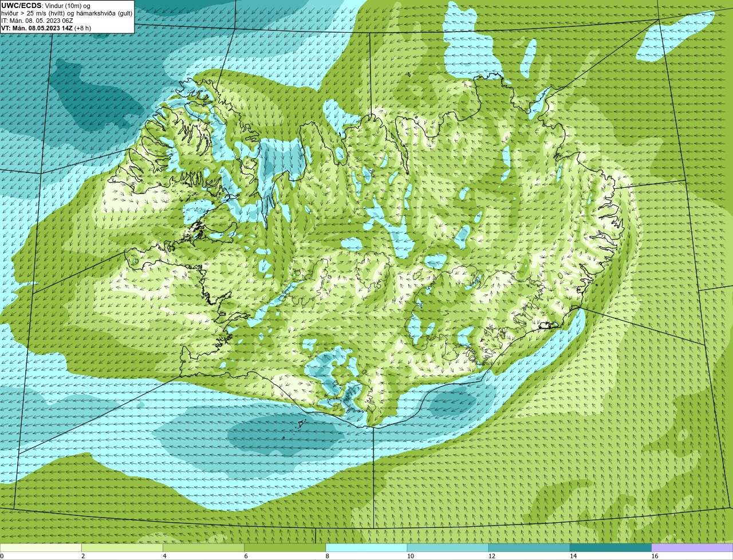Click the turquoise 10–12 legend swatch

(x=448, y=548)
